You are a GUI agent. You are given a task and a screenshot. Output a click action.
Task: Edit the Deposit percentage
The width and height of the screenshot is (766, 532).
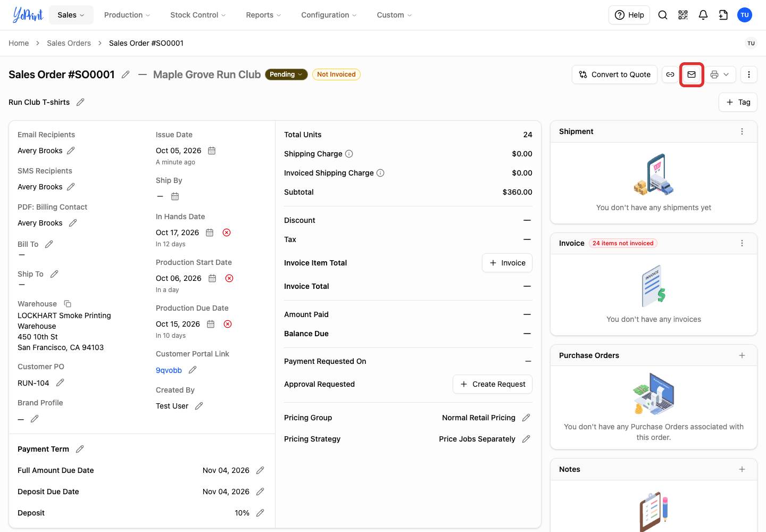click(x=260, y=513)
